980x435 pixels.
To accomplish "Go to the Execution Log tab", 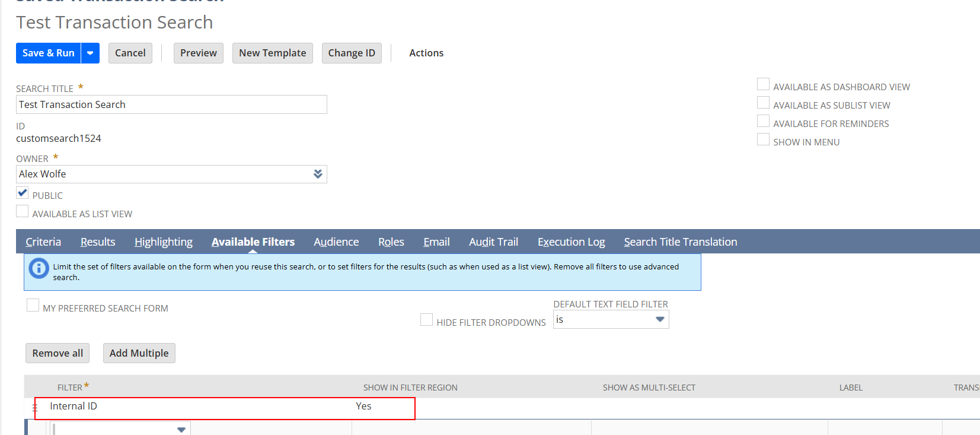I will pos(571,242).
